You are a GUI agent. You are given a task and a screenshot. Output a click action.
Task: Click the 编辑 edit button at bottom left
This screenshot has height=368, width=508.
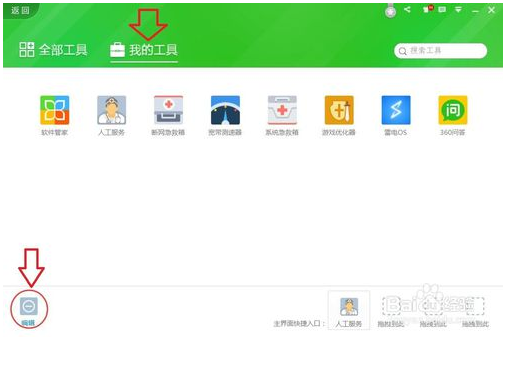(29, 311)
